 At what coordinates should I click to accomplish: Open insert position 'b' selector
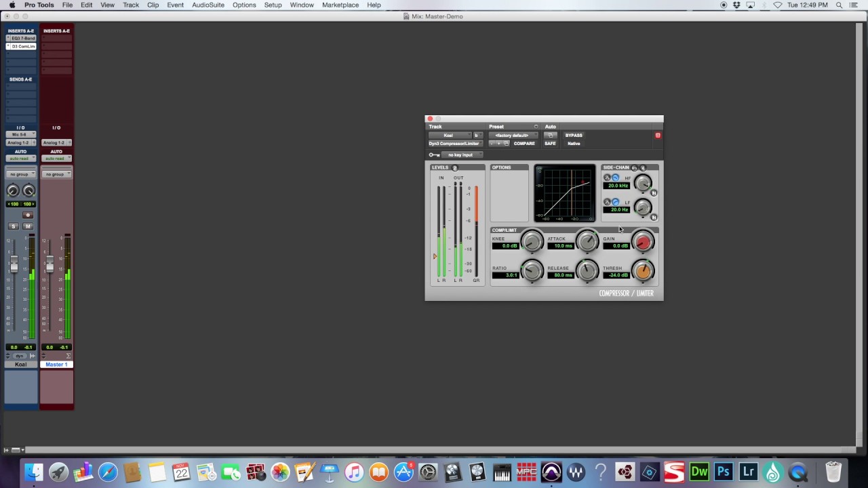click(478, 136)
